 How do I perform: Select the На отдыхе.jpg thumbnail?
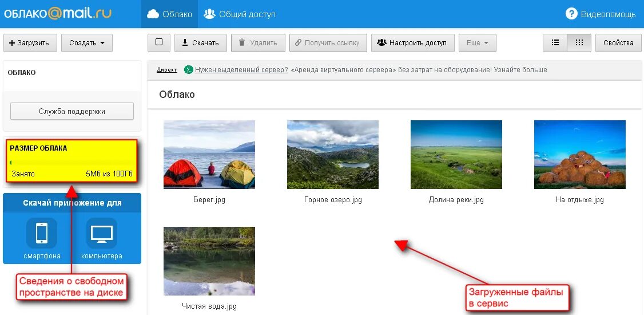(579, 155)
